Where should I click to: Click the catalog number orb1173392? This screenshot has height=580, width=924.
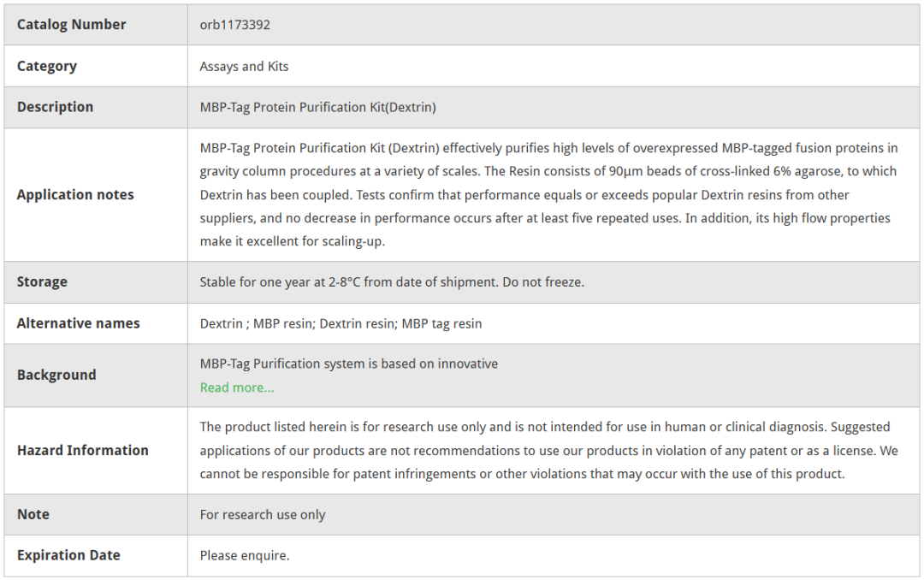point(235,25)
